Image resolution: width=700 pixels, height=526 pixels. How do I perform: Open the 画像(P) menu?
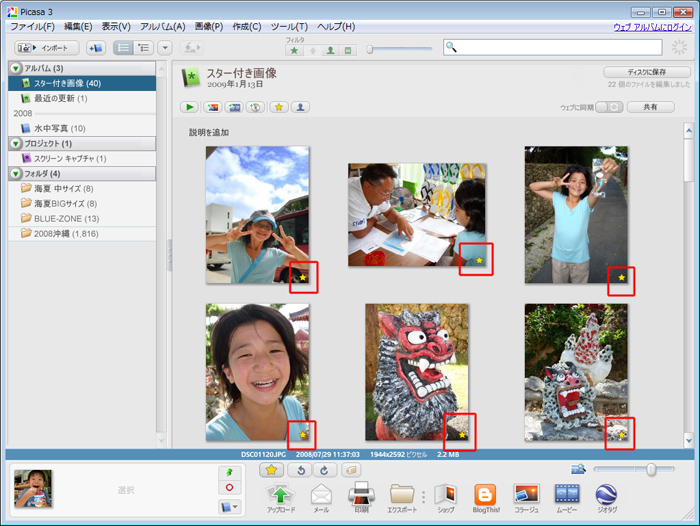(x=208, y=27)
